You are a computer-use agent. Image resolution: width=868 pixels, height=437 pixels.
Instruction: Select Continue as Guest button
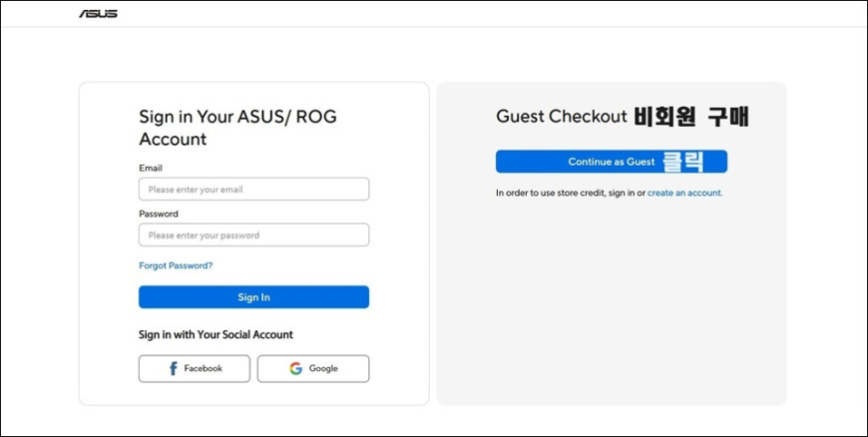click(612, 162)
